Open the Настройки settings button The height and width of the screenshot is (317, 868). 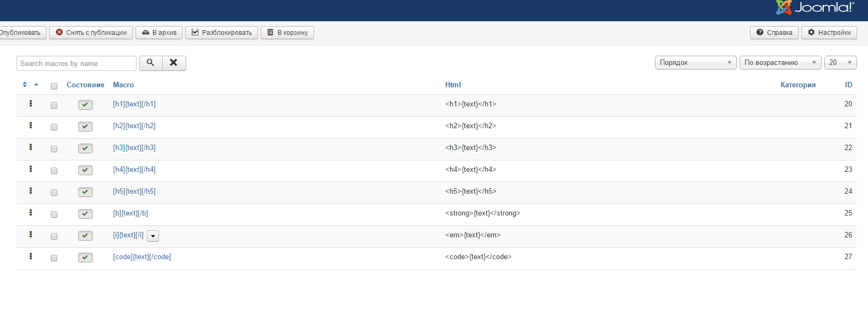pos(829,33)
